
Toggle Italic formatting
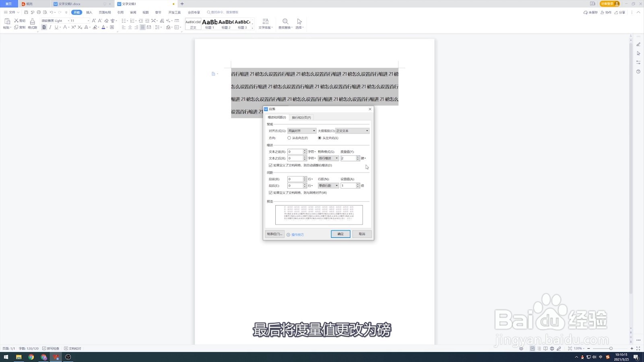(x=50, y=27)
